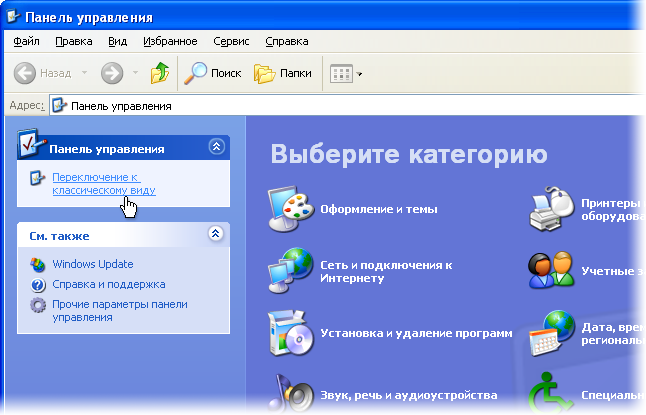Click the Back arrow icon
The width and height of the screenshot is (646, 415).
(25, 73)
